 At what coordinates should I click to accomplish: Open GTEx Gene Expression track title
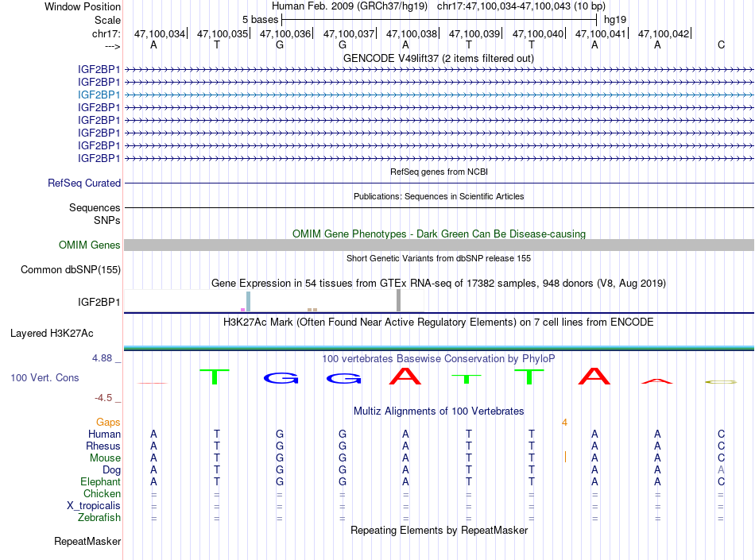point(438,284)
